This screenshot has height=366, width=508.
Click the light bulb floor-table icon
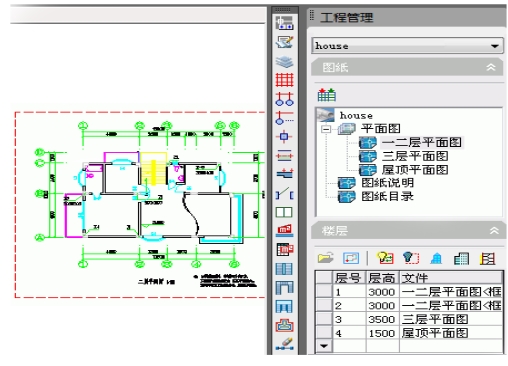coord(385,258)
